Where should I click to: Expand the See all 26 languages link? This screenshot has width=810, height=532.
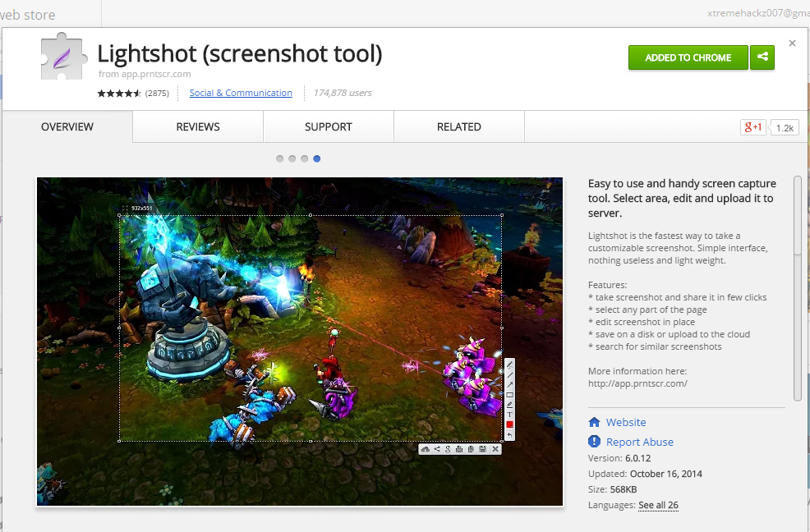pos(658,505)
